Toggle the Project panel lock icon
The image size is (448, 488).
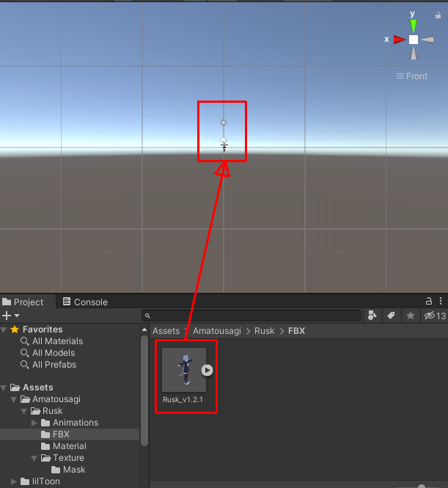click(x=429, y=301)
